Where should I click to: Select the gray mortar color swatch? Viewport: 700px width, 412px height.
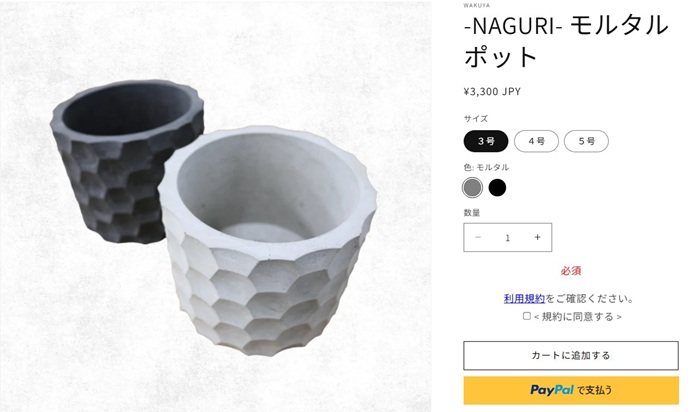473,187
